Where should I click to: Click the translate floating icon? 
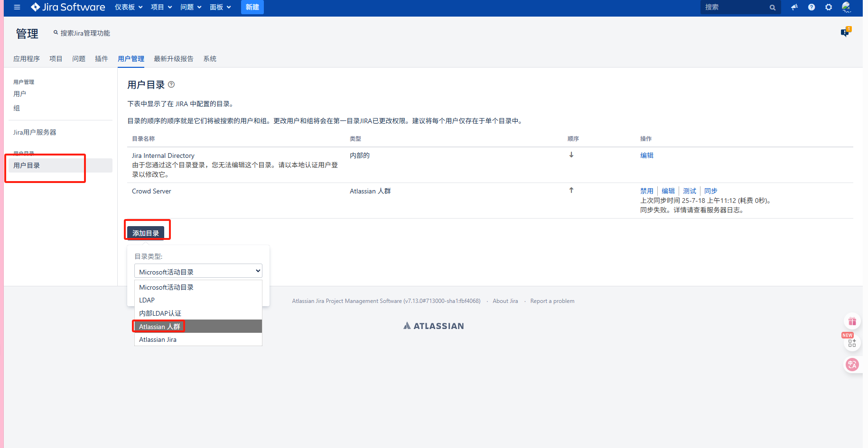click(x=852, y=365)
